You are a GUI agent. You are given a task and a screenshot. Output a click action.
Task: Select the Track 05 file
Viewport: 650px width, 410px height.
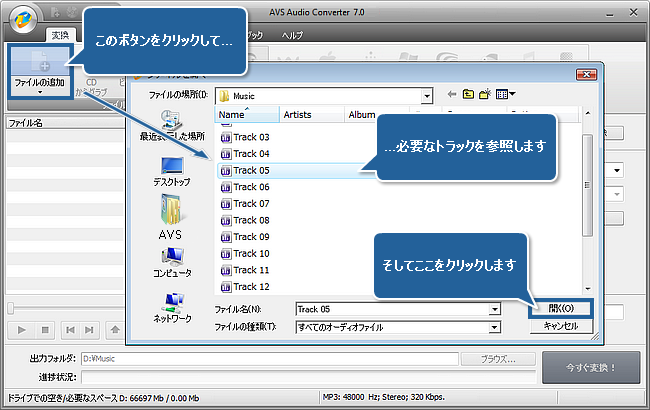(245, 170)
